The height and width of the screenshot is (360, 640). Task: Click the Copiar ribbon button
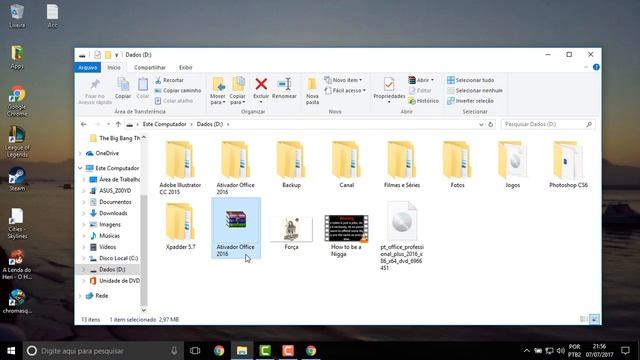coord(123,88)
